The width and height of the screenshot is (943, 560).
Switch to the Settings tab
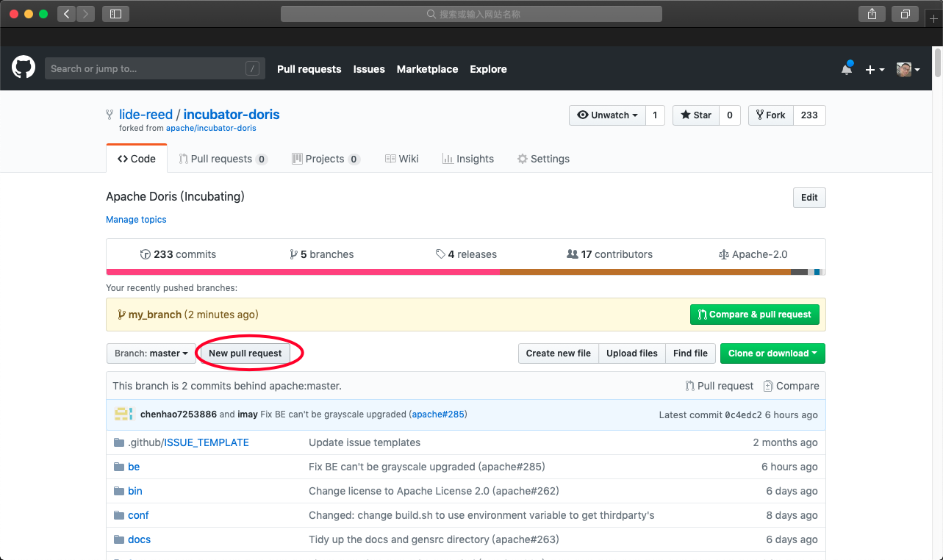(543, 159)
